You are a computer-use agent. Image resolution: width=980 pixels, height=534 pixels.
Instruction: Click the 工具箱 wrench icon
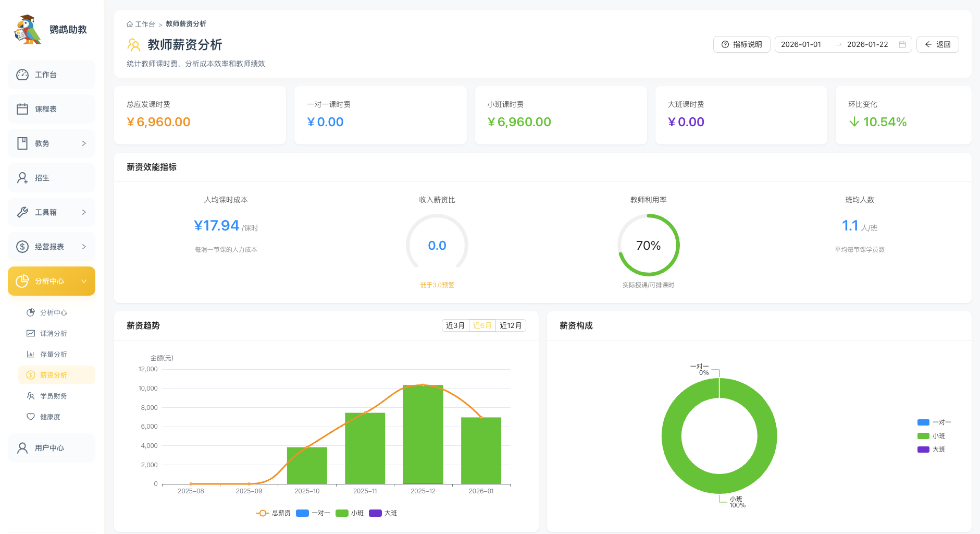click(x=22, y=212)
